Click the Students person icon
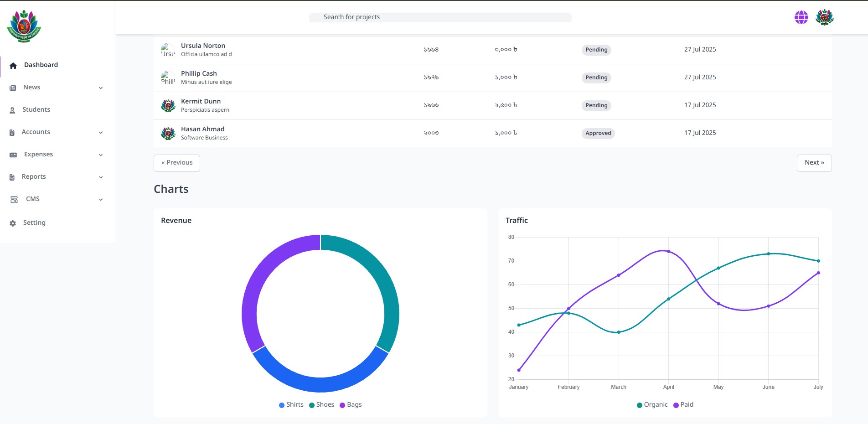 pyautogui.click(x=13, y=110)
